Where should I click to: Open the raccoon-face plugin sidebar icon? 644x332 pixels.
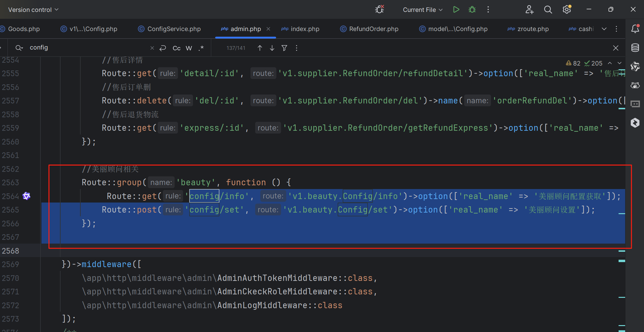click(x=635, y=85)
